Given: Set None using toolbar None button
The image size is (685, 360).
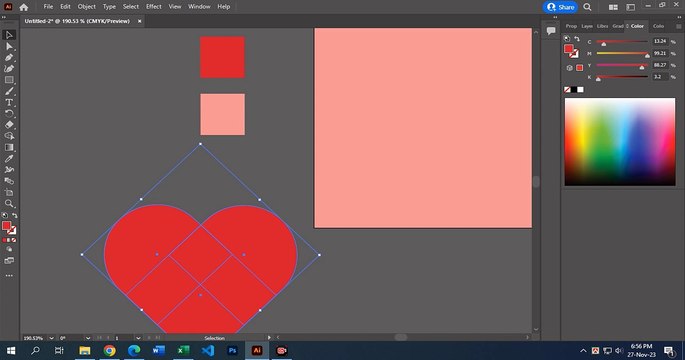Looking at the screenshot, I should tap(14, 240).
